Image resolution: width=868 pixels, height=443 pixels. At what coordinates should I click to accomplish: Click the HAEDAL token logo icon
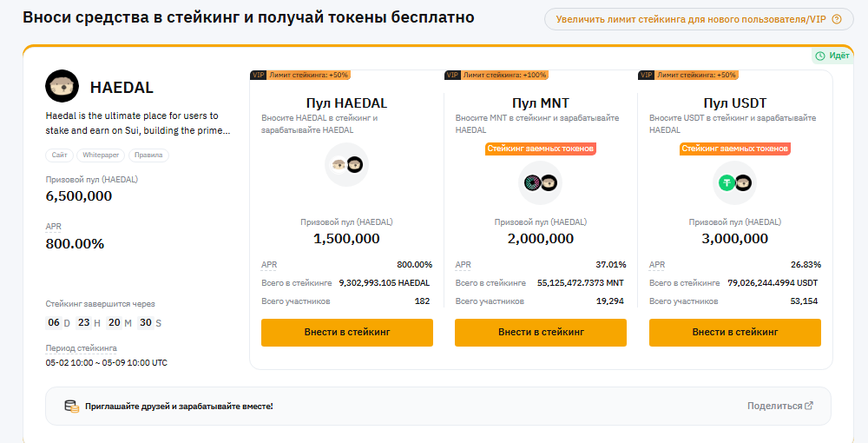pyautogui.click(x=62, y=87)
